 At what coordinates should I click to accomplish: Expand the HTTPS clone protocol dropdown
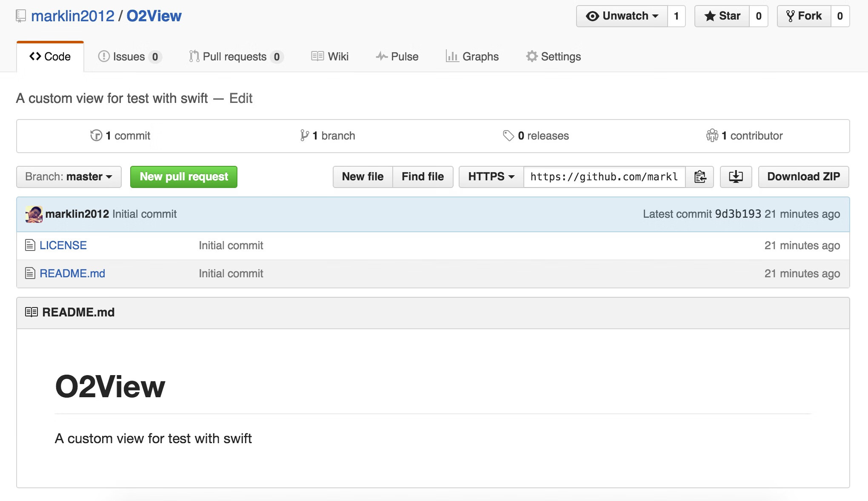491,177
